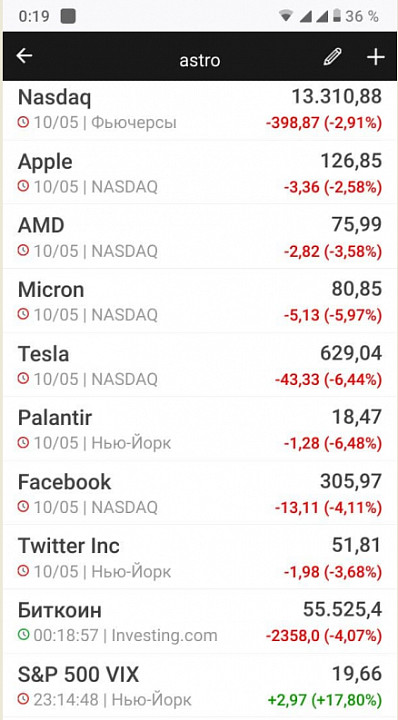The width and height of the screenshot is (398, 720).
Task: Tap Tesla price 629,04
Action: point(351,353)
